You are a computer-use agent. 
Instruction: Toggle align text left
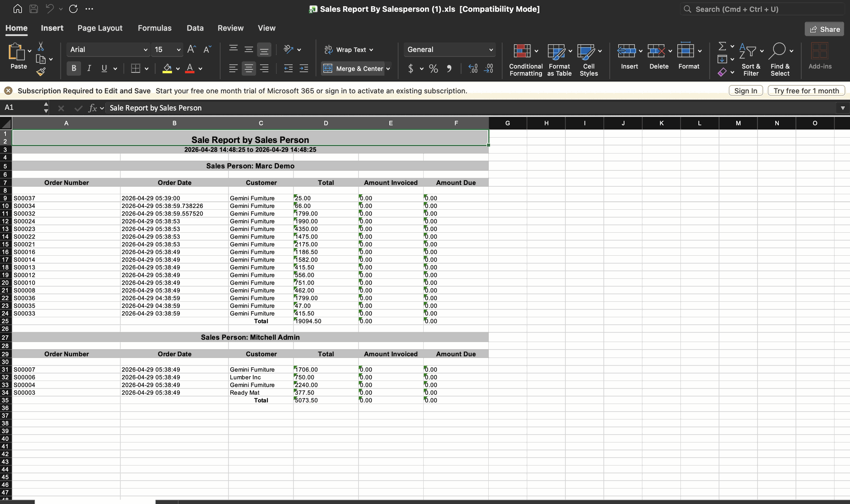[x=233, y=68]
